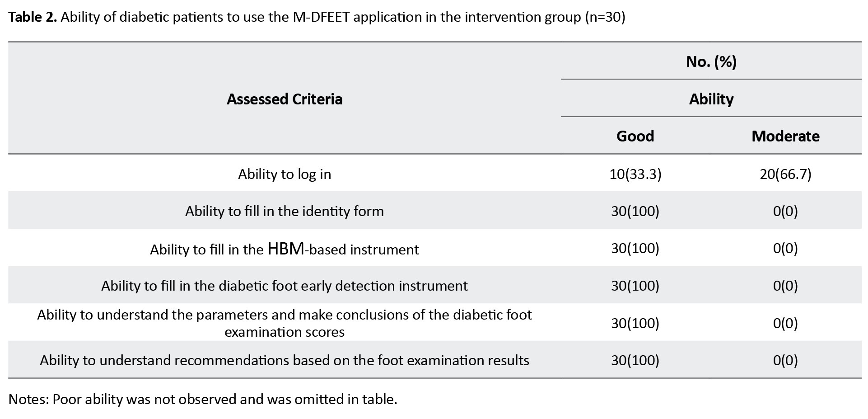Image resolution: width=868 pixels, height=419 pixels.
Task: Click the "Table 2." bold label
Action: (32, 17)
